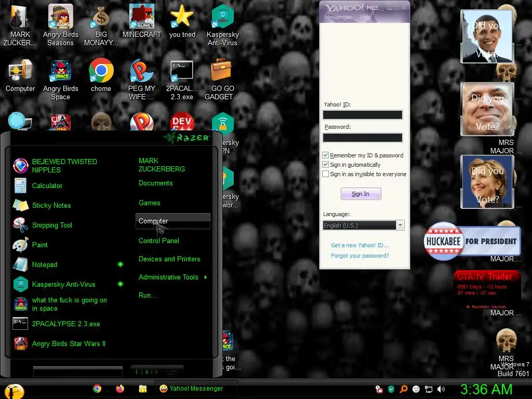Enable 'Sign in as invisible to everyone'
This screenshot has height=399, width=532.
325,174
